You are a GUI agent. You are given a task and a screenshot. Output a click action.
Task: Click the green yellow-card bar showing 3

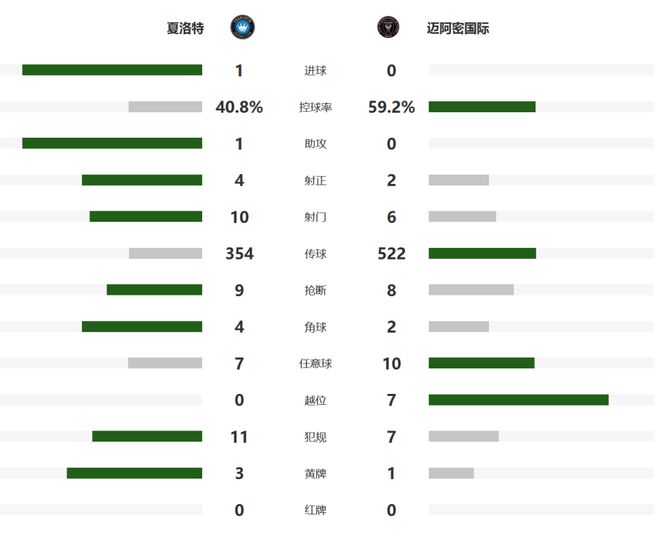[x=134, y=473]
